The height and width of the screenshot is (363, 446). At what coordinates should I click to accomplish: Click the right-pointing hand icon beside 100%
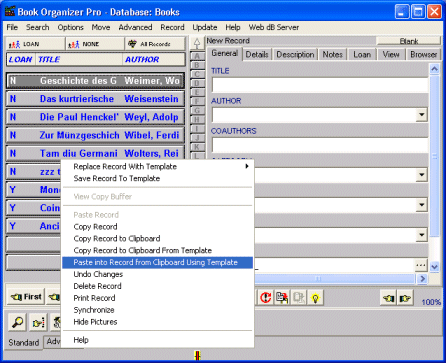[405, 298]
